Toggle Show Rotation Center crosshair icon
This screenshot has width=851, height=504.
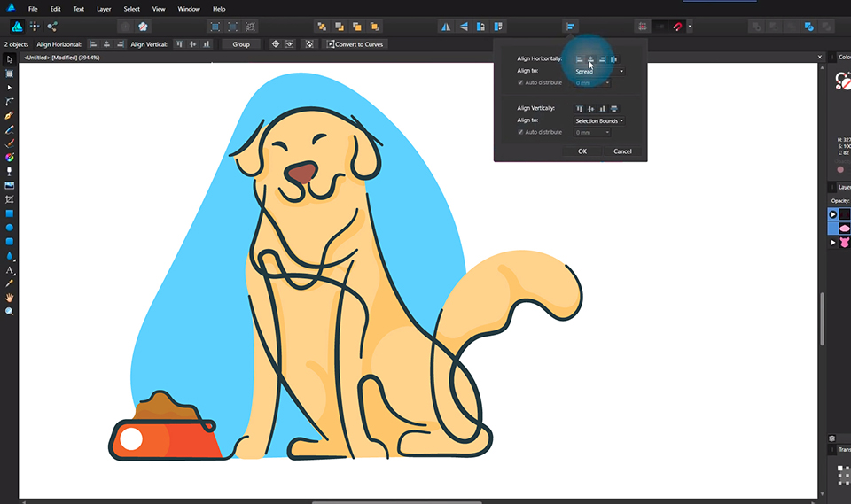[x=275, y=44]
